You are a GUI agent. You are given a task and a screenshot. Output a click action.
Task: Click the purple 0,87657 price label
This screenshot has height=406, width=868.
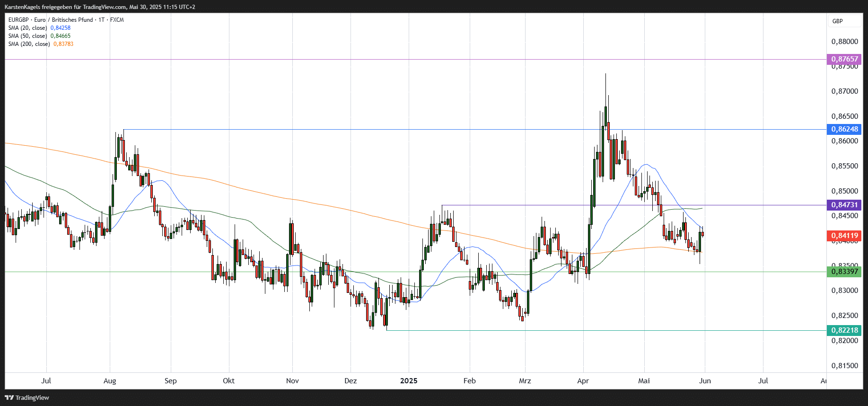pyautogui.click(x=844, y=59)
